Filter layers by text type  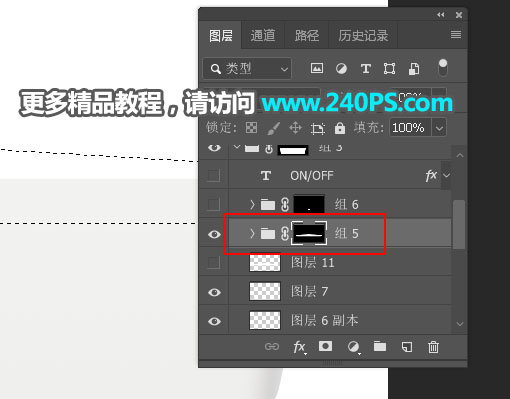point(366,69)
